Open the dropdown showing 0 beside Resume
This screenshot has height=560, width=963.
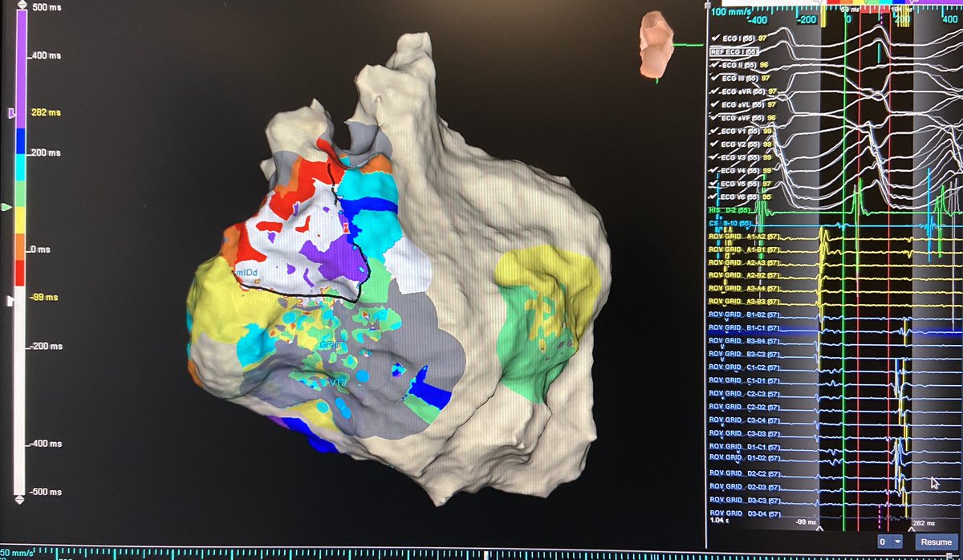tap(890, 542)
